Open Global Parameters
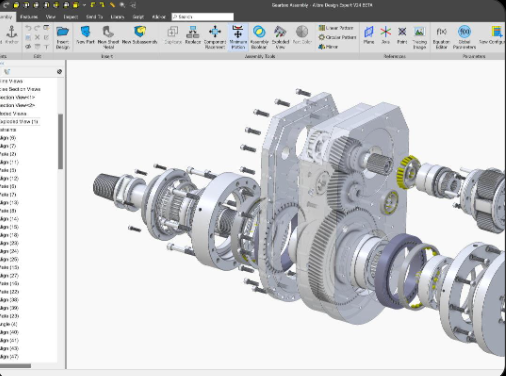Image resolution: width=506 pixels, height=376 pixels. 464,37
